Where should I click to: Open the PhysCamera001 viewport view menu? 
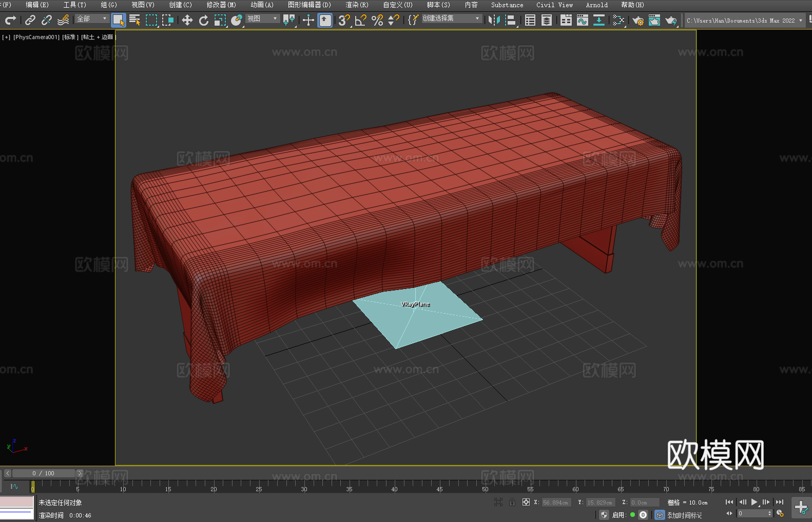click(x=36, y=37)
